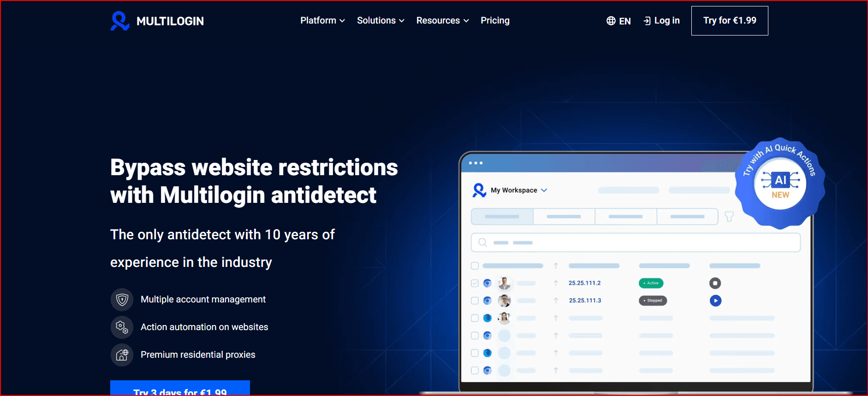868x396 pixels.
Task: Click the gears icon beside Action automation
Action: 122,327
